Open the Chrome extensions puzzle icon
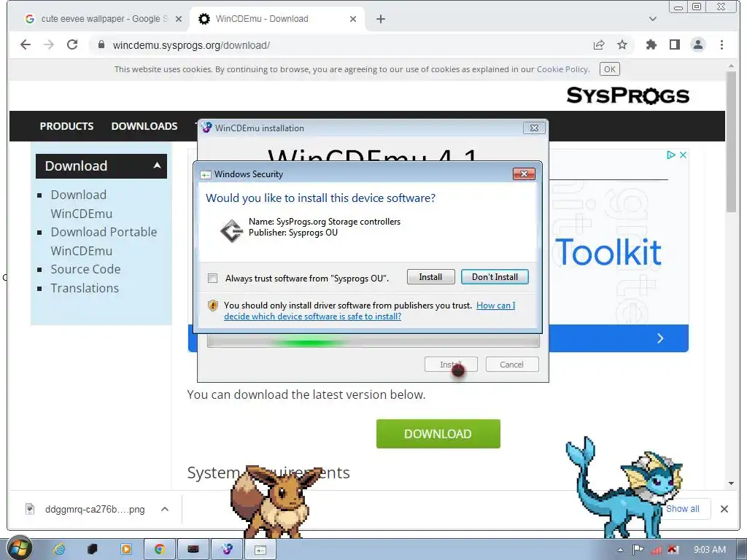Image resolution: width=747 pixels, height=560 pixels. coord(651,44)
